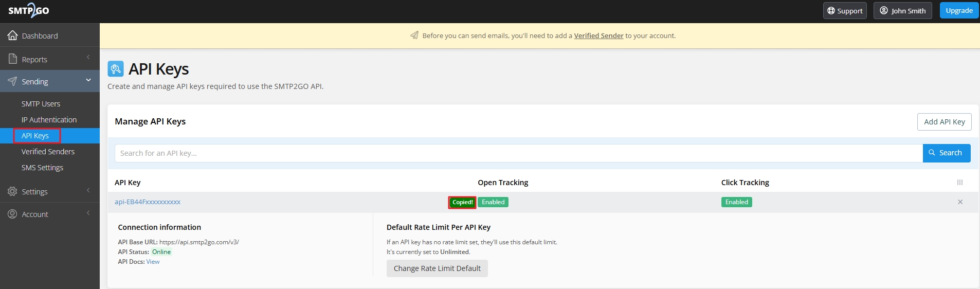
Task: Click the SMTP2GO logo
Action: pyautogui.click(x=29, y=10)
